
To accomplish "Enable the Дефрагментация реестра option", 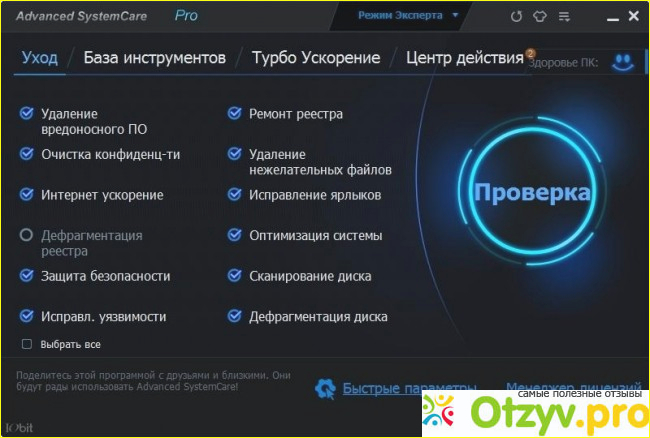I will click(x=27, y=235).
